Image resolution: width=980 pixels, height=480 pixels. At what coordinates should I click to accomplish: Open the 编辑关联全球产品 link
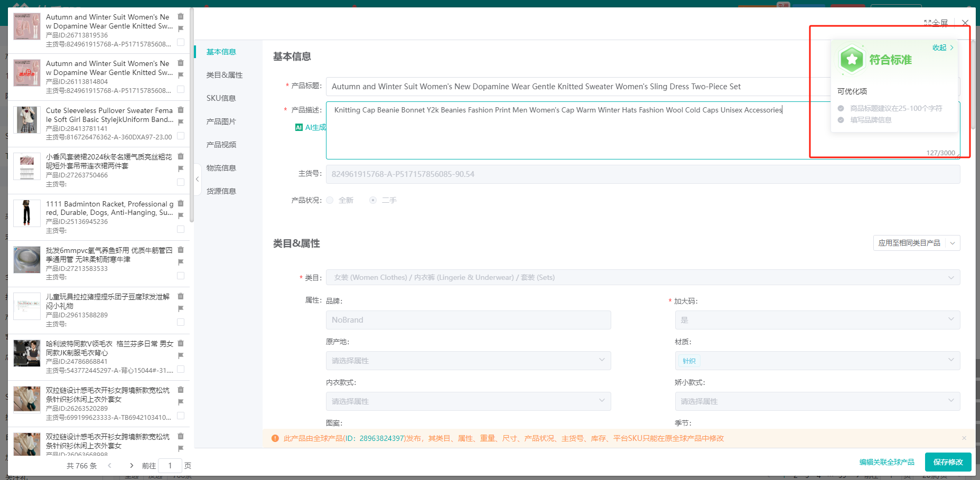coord(886,462)
